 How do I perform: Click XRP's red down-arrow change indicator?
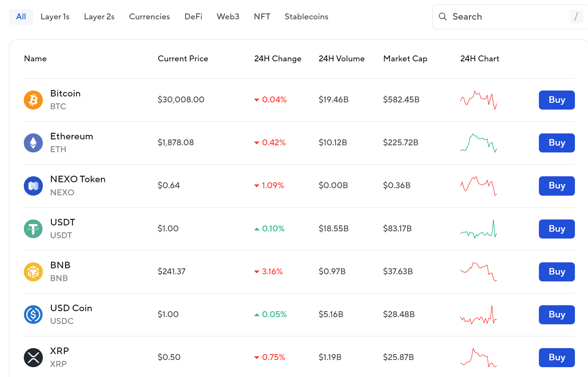[257, 357]
